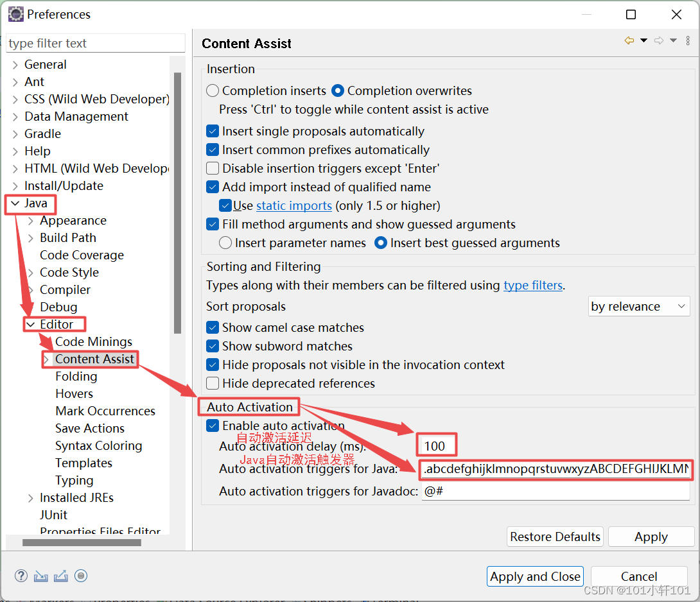The width and height of the screenshot is (700, 602).
Task: Click the Restore Defaults button
Action: 555,537
